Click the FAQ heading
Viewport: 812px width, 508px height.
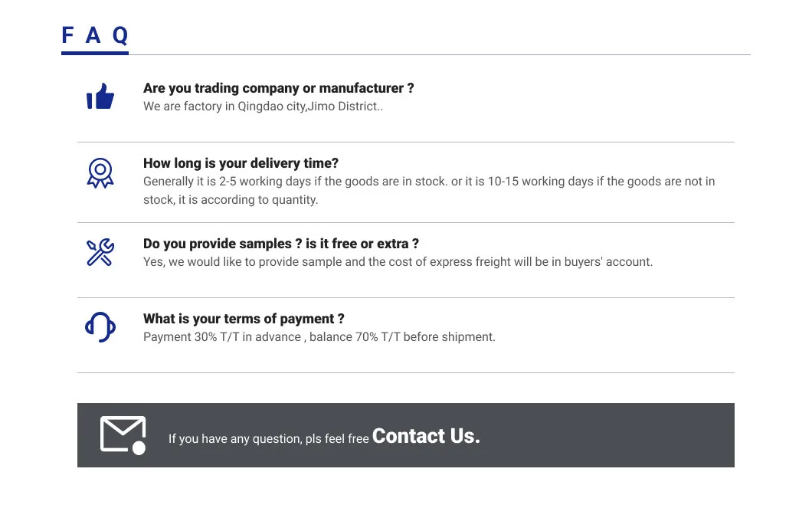[x=94, y=35]
